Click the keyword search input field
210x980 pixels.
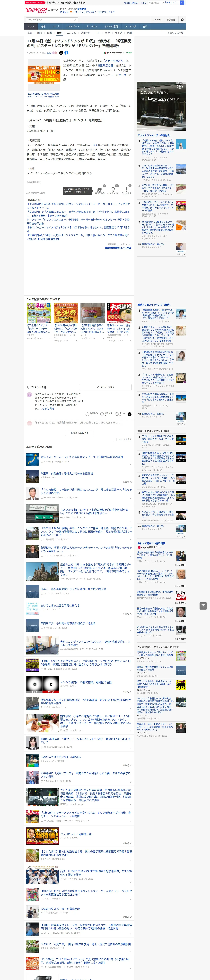tap(49, 20)
